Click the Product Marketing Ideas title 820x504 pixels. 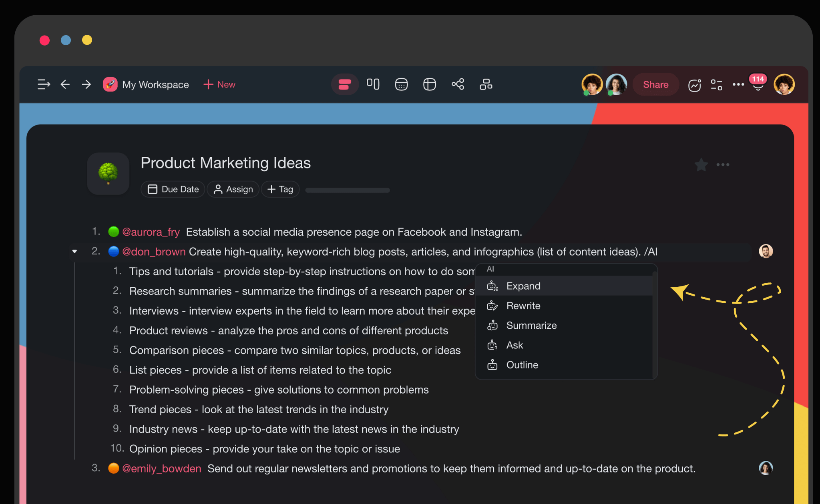tap(226, 163)
